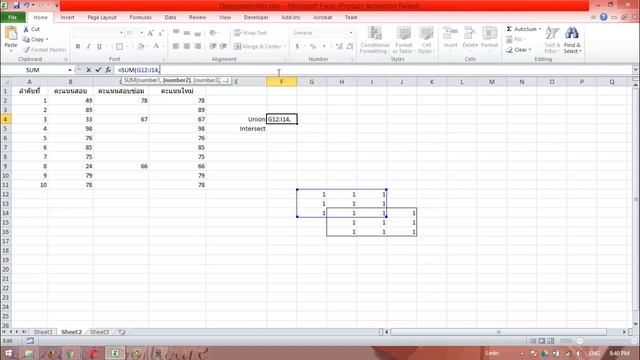Screen dimensions: 640x360
Task: Click Increase Font Size icon
Action: click(151, 33)
